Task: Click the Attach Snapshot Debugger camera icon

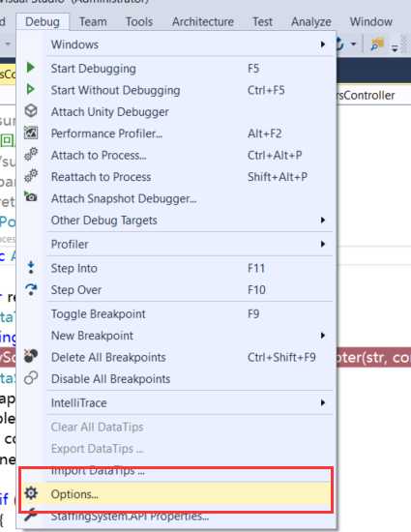Action: tap(31, 196)
